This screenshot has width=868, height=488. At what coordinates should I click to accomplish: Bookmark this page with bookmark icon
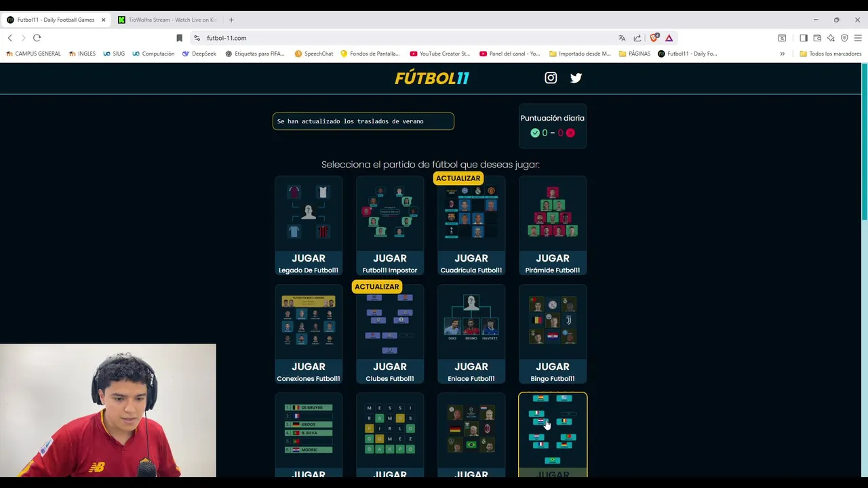coord(179,38)
